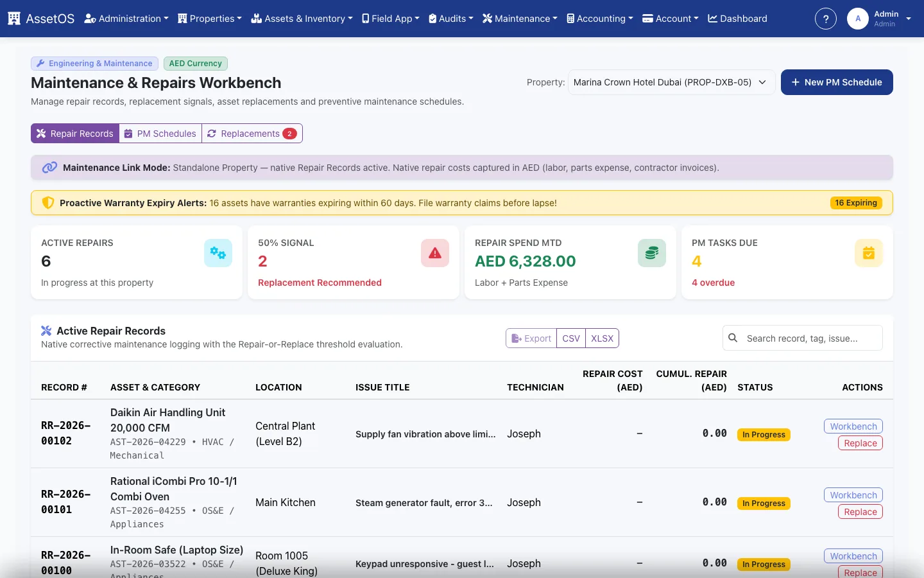Switch to the PM Schedules tab

[x=160, y=134]
